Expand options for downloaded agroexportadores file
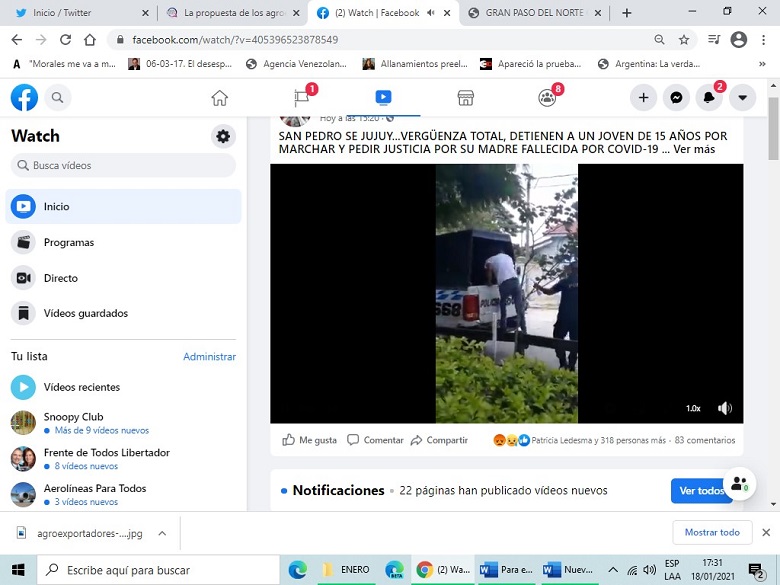 (162, 533)
